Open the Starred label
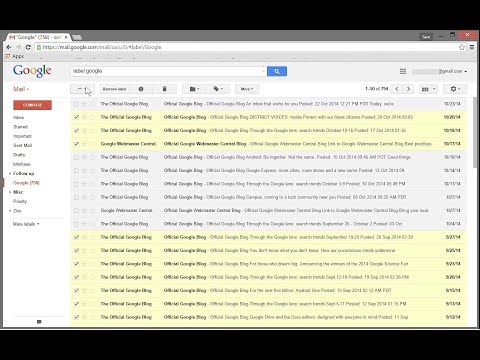 click(x=20, y=127)
